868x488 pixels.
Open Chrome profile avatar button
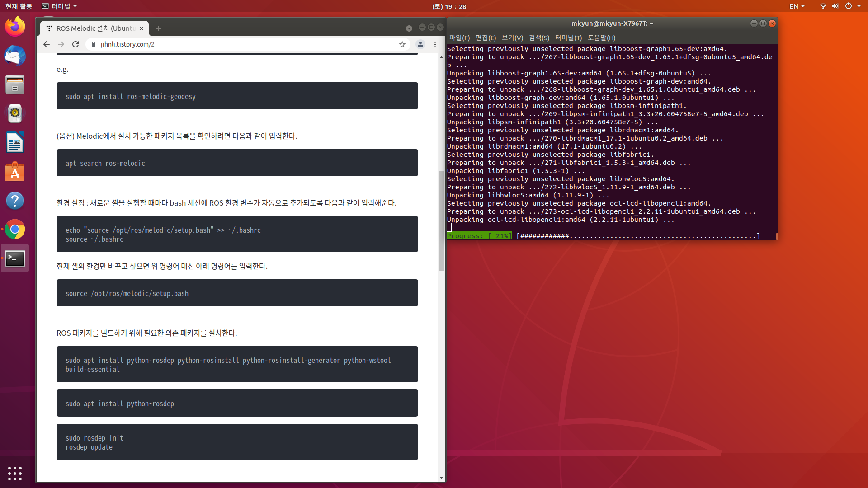(420, 44)
